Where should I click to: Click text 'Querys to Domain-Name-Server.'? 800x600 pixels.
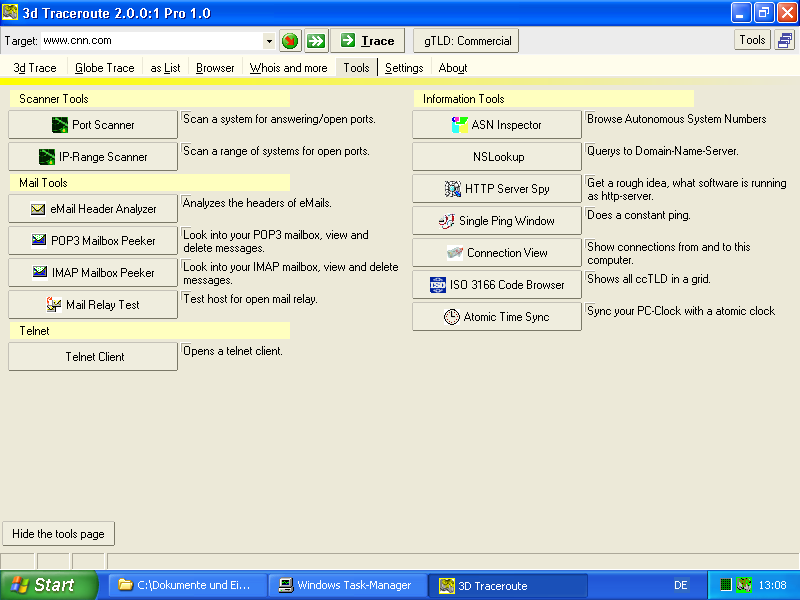coord(662,151)
